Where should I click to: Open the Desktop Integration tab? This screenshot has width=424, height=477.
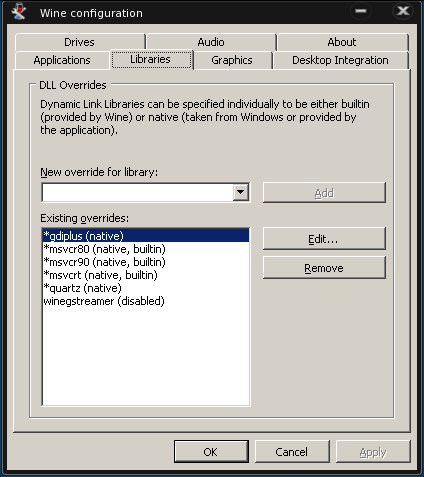click(x=340, y=60)
